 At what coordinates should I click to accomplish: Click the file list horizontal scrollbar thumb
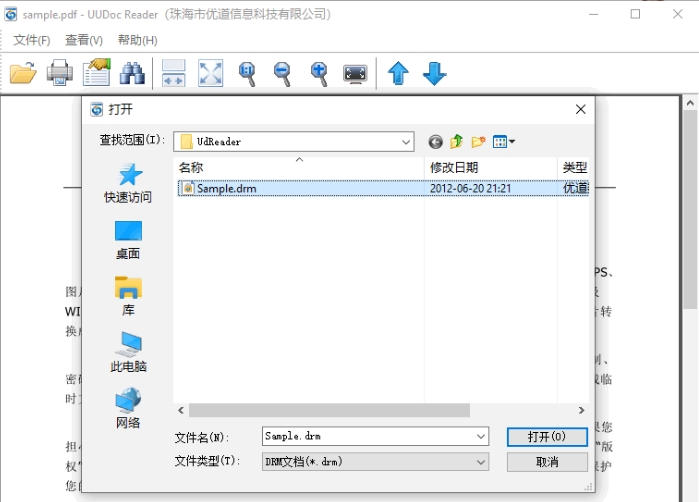click(329, 410)
